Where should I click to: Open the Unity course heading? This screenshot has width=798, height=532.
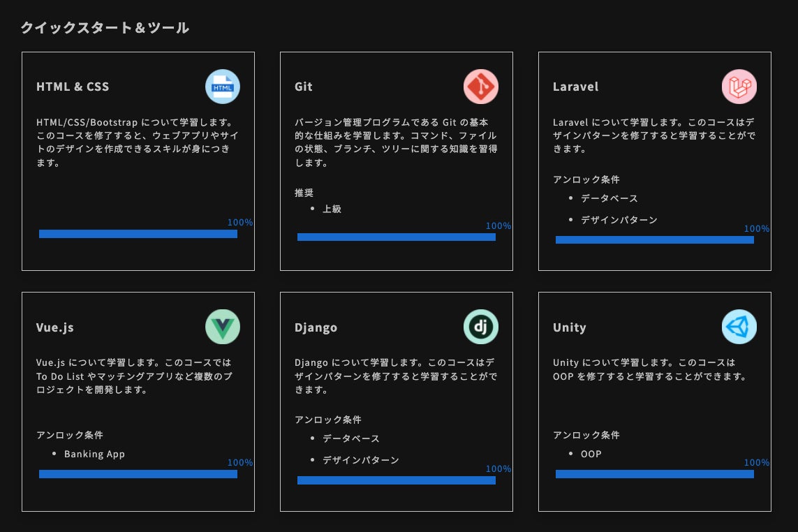pyautogui.click(x=569, y=327)
